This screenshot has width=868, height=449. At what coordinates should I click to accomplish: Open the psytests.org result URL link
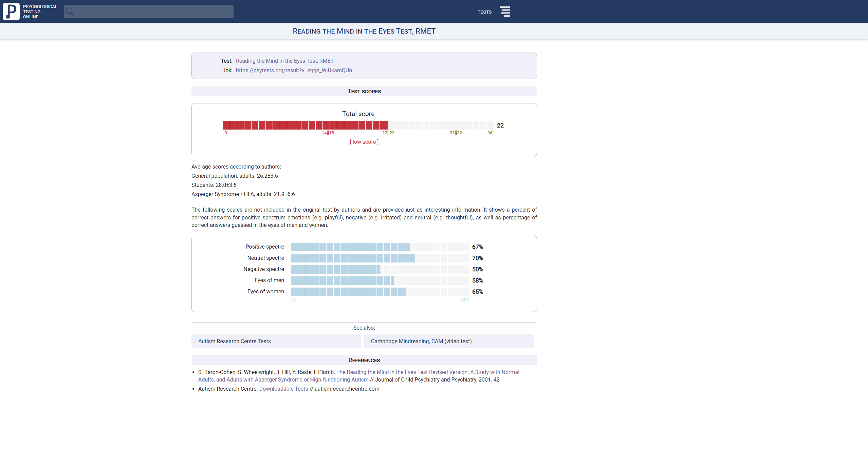[x=294, y=70]
